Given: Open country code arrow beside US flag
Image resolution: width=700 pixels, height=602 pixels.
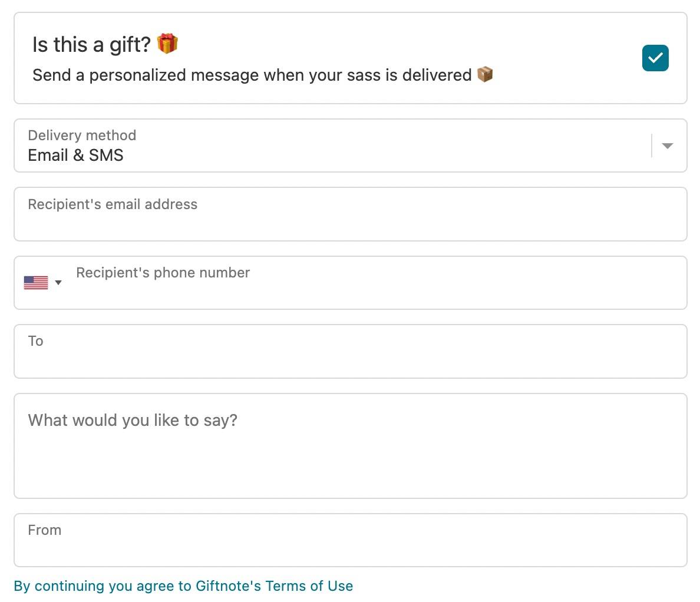Looking at the screenshot, I should [x=58, y=283].
